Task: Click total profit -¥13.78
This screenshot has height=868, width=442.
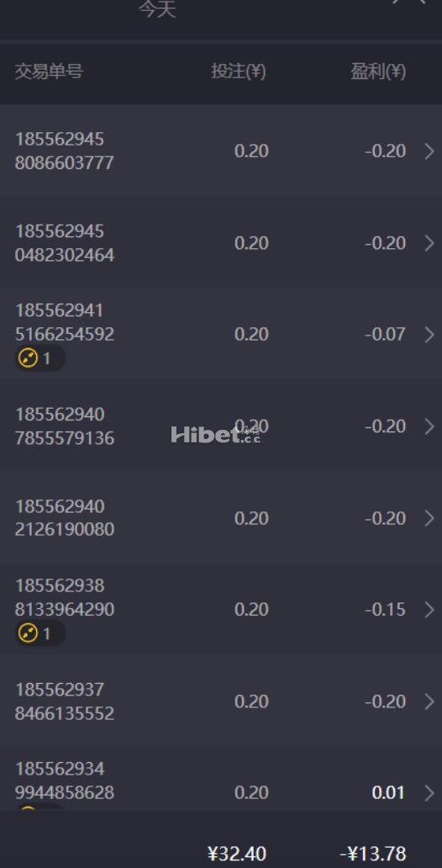Action: (373, 853)
